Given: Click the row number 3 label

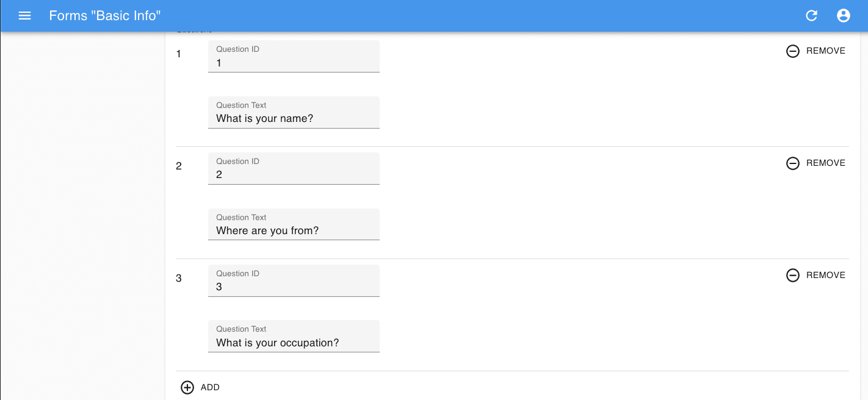Looking at the screenshot, I should tap(179, 278).
